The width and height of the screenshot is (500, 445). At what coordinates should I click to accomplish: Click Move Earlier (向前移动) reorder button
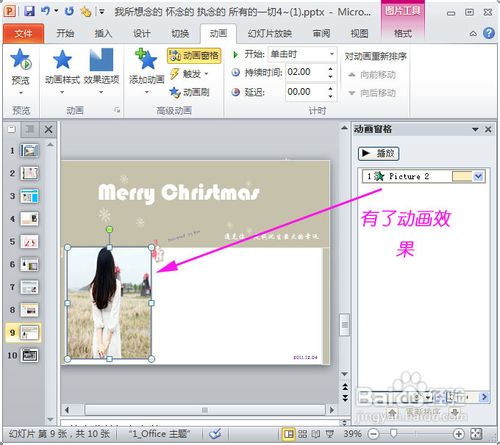pos(372,75)
